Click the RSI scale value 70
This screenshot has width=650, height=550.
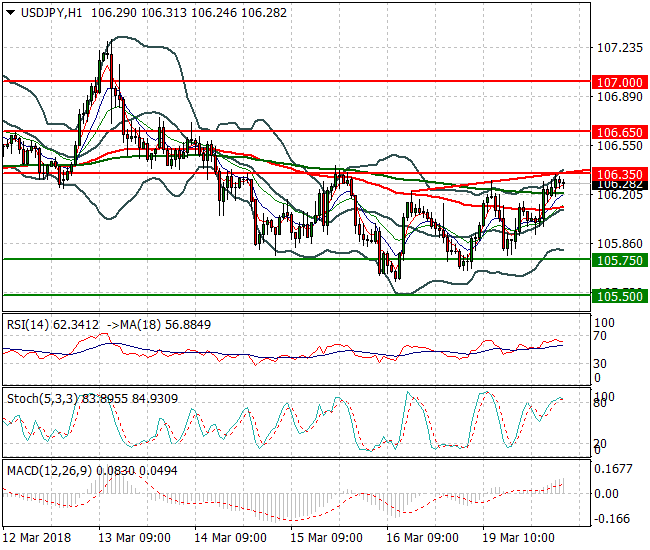pyautogui.click(x=600, y=336)
